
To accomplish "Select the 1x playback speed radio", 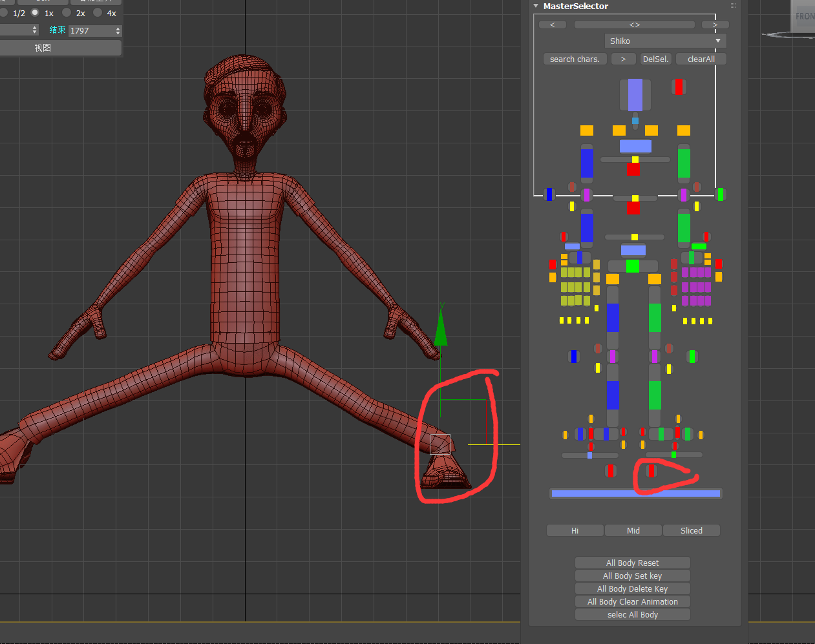I will tap(36, 13).
